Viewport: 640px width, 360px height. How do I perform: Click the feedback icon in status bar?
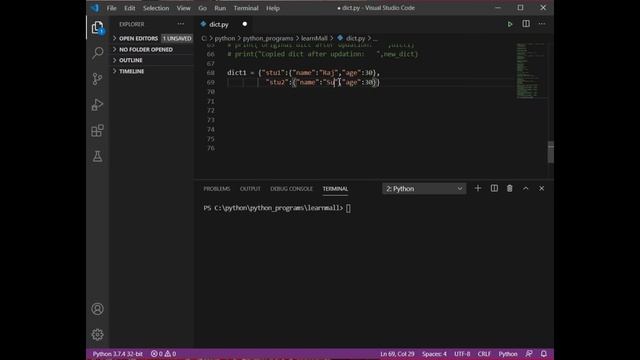click(x=529, y=354)
